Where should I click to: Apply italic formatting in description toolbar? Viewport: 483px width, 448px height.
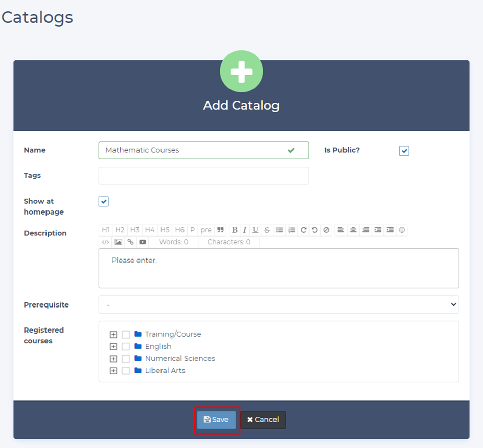(245, 230)
